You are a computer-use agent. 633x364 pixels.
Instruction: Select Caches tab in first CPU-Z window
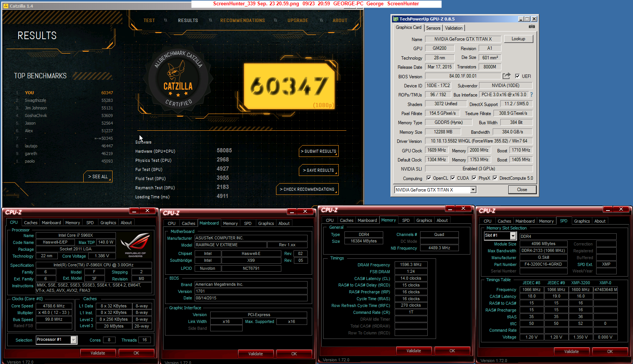click(31, 223)
